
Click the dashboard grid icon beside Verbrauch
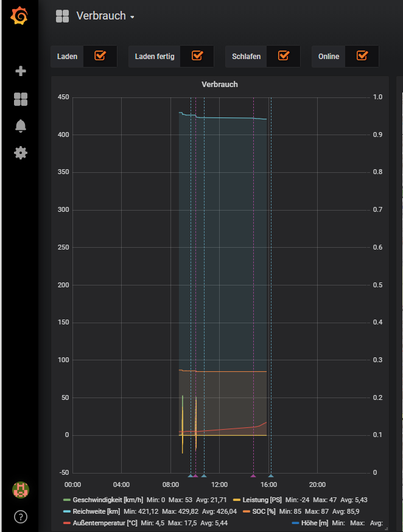[62, 16]
